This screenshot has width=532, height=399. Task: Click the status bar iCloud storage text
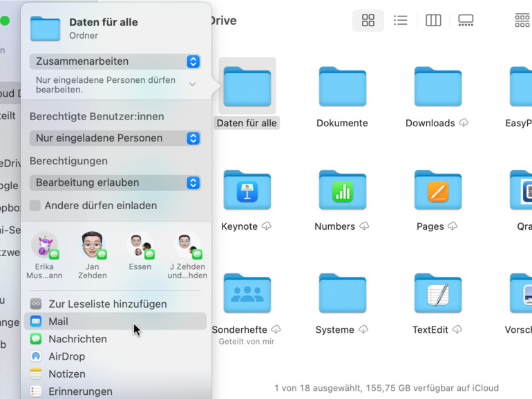[386, 388]
